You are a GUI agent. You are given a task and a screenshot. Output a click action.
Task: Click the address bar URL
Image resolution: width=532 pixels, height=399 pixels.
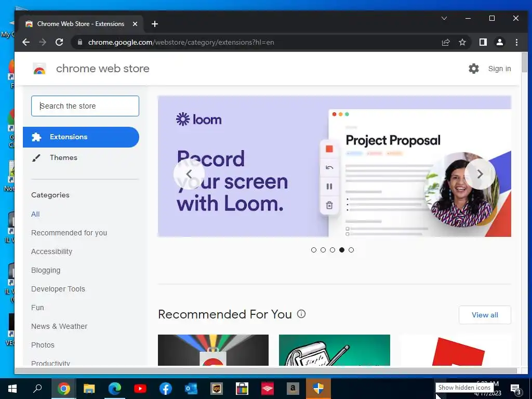click(x=181, y=42)
